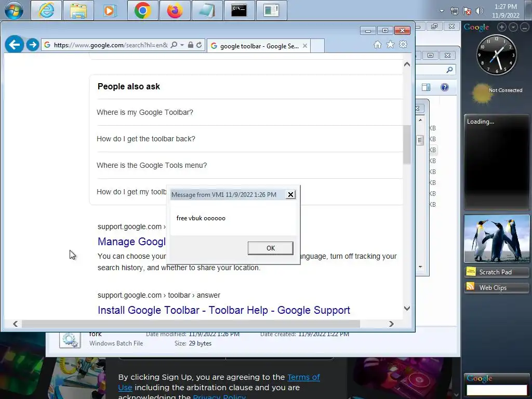532x399 pixels.
Task: Click the Explorer file list scroll down arrow
Action: point(420,267)
